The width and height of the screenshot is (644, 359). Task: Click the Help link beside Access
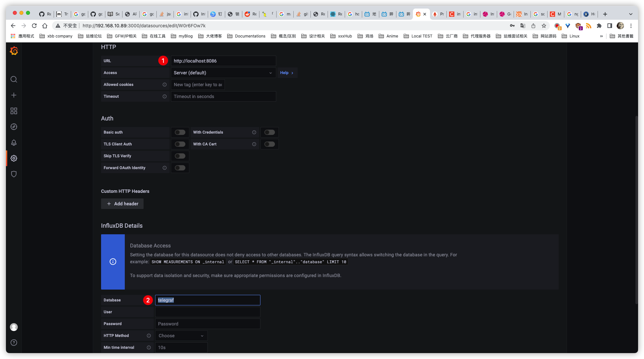tap(287, 73)
